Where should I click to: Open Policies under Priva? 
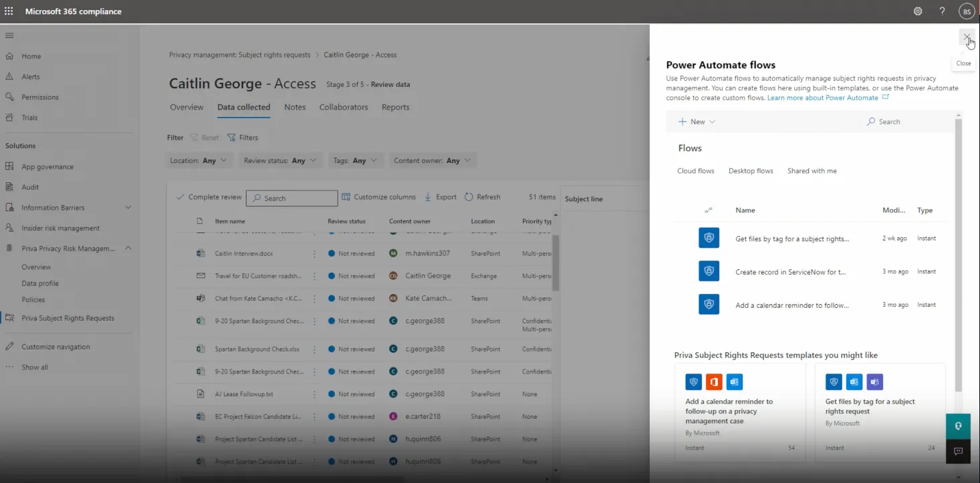coord(33,300)
